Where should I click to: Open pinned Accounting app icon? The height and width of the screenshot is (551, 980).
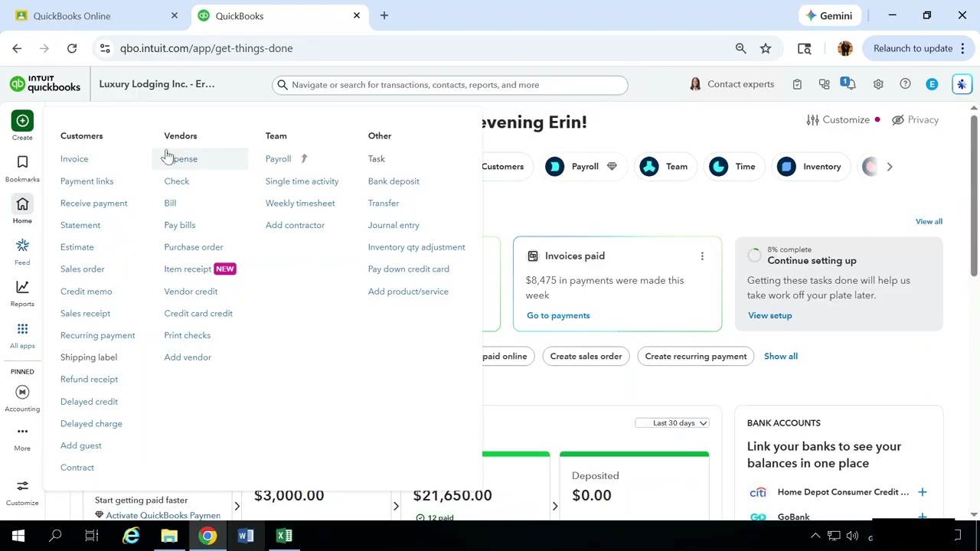[22, 392]
